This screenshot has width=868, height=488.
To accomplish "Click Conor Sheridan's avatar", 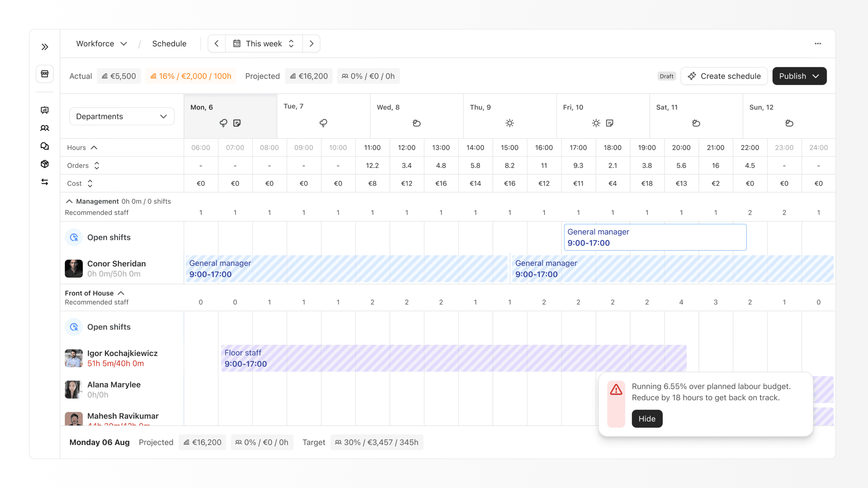I will 74,269.
